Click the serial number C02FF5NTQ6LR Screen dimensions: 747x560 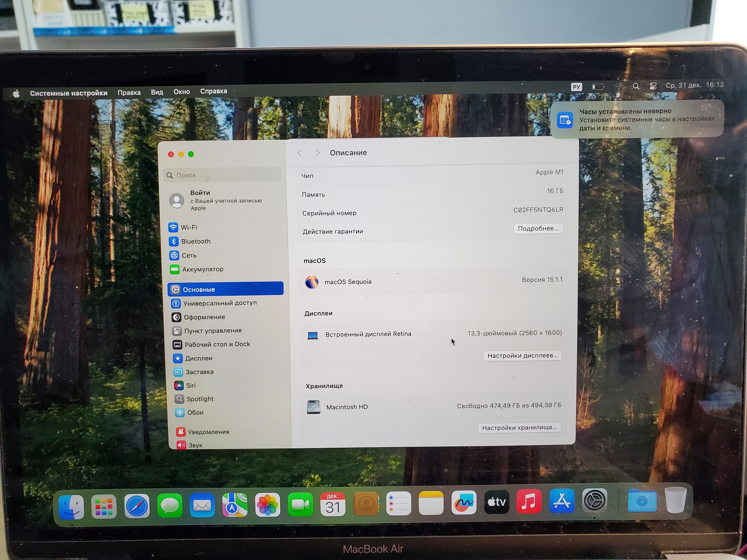pos(538,210)
